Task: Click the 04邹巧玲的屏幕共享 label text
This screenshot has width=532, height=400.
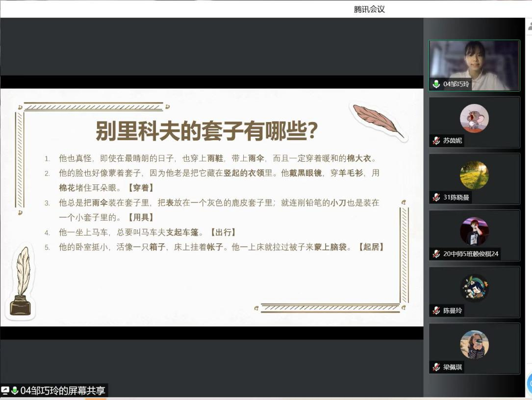Action: [63, 391]
